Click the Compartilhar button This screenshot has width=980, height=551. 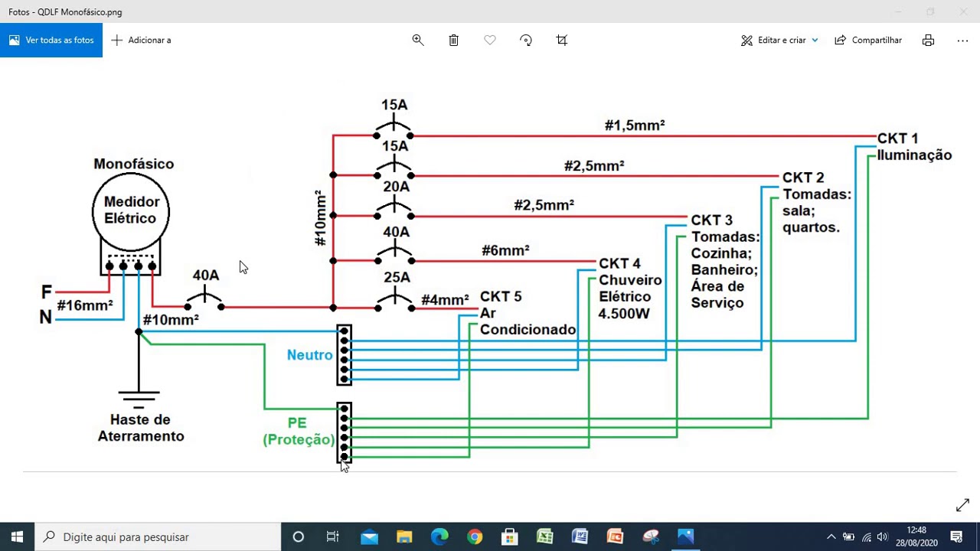click(868, 40)
